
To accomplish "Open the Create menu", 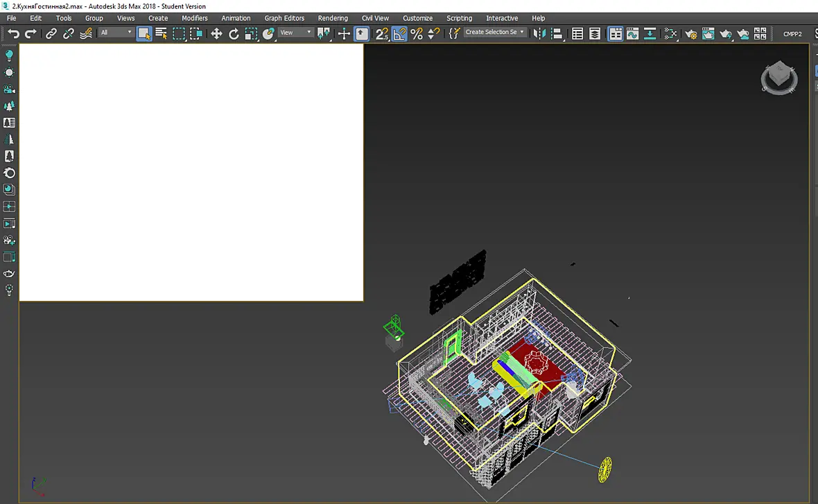I will [158, 18].
